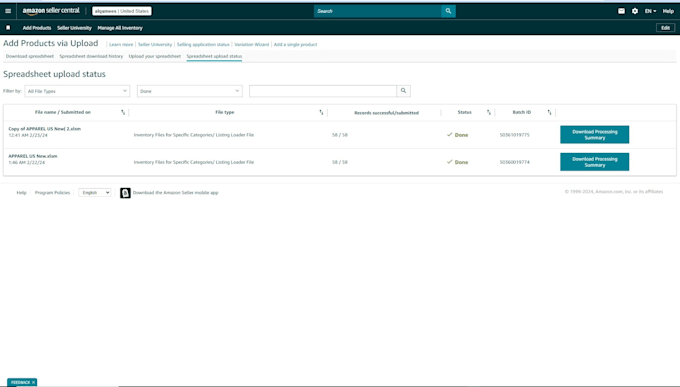680x387 pixels.
Task: Open Add Products in favorites bar
Action: coord(37,28)
